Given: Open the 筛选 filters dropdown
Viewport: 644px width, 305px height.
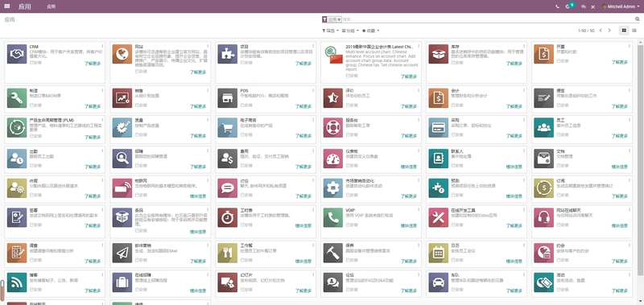Looking at the screenshot, I should pyautogui.click(x=331, y=31).
